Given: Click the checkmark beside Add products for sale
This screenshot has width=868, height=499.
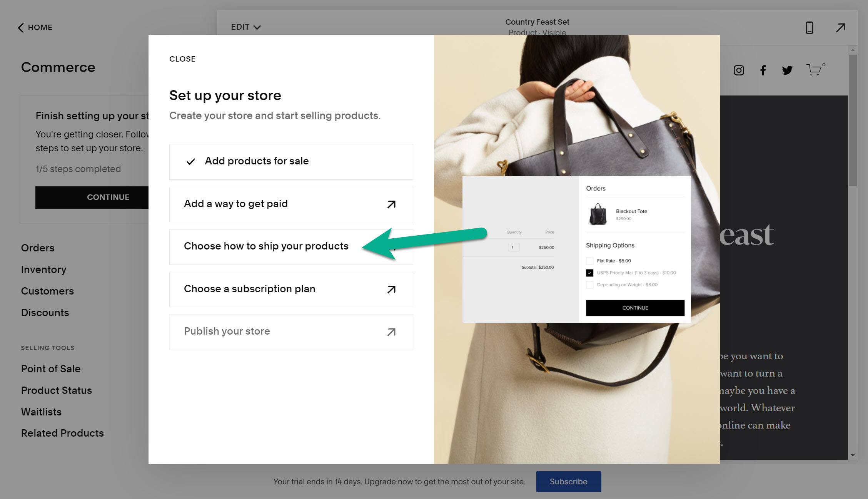Looking at the screenshot, I should [x=191, y=161].
